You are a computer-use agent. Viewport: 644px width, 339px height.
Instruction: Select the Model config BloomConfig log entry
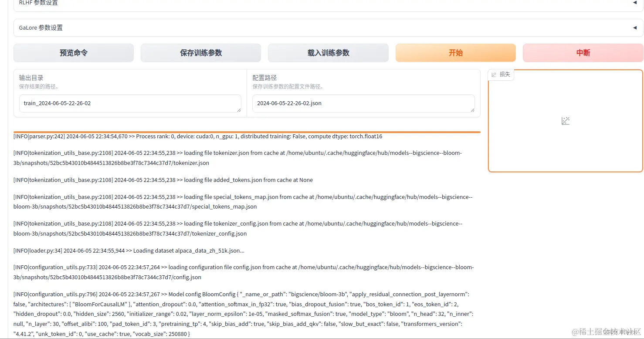244,314
